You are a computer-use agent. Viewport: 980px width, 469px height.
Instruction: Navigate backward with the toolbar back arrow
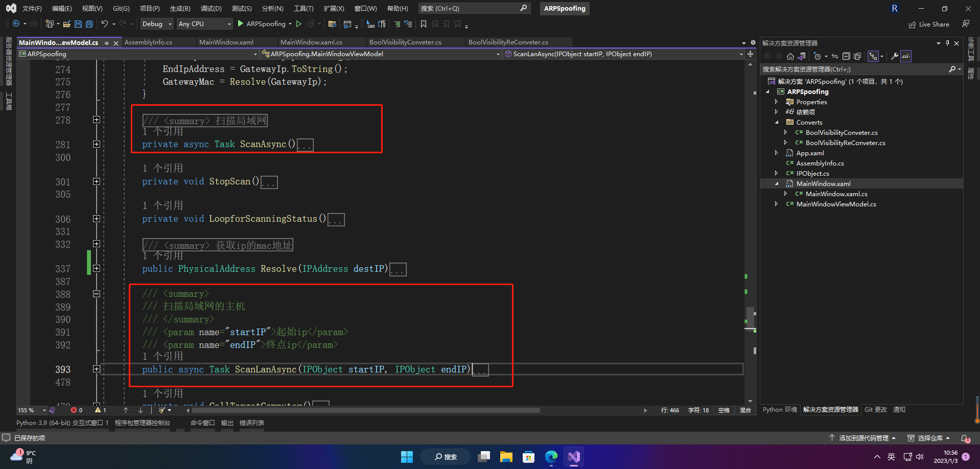tap(16, 24)
